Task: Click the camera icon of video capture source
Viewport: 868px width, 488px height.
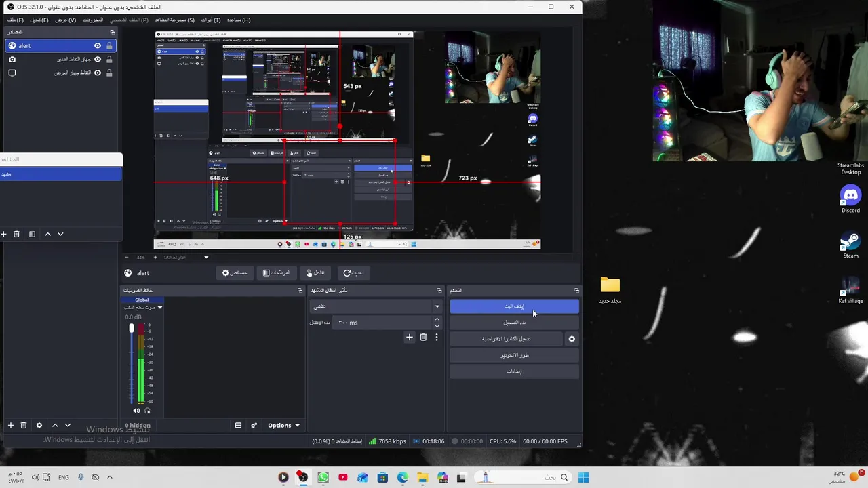Action: (12, 59)
